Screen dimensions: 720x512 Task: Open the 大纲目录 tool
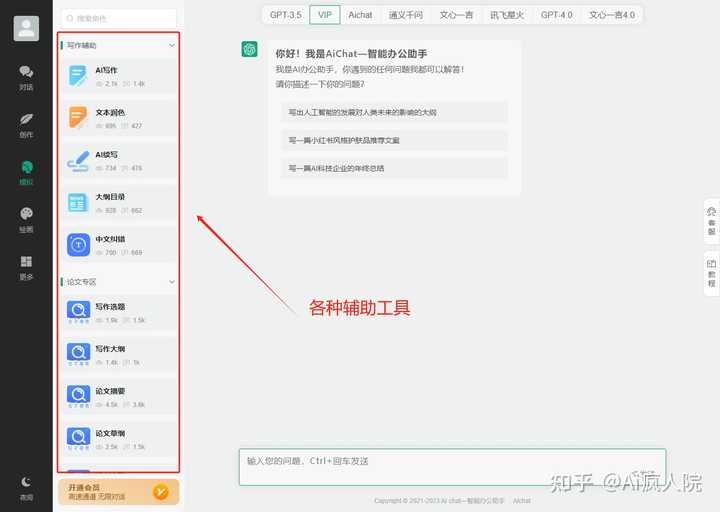(119, 203)
